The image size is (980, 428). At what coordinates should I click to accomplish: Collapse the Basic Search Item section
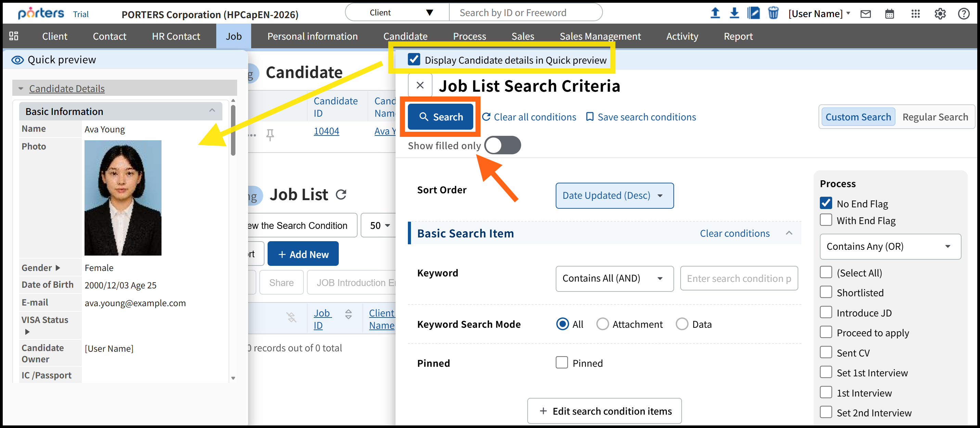coord(789,233)
